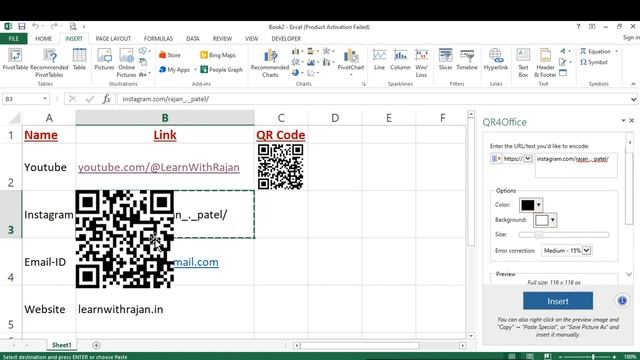Insert a Line sparkline

(x=379, y=60)
